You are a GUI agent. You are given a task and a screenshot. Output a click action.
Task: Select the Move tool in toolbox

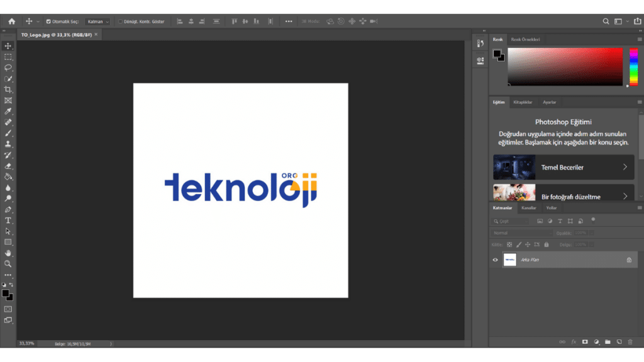(x=8, y=45)
